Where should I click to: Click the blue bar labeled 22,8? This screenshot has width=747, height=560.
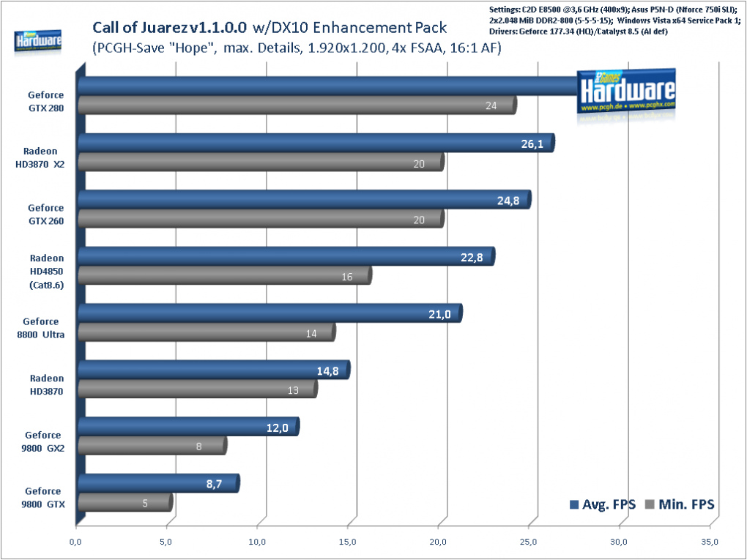[286, 257]
